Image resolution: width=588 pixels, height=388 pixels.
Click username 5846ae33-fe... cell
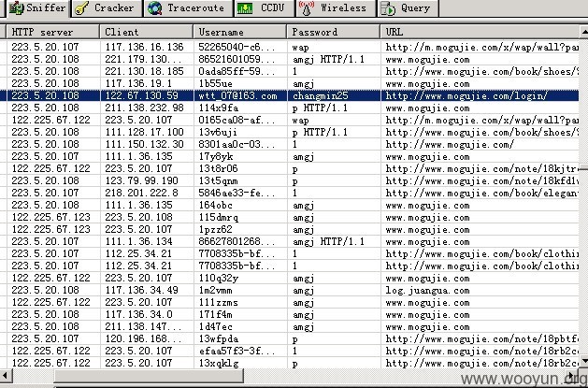pos(240,193)
